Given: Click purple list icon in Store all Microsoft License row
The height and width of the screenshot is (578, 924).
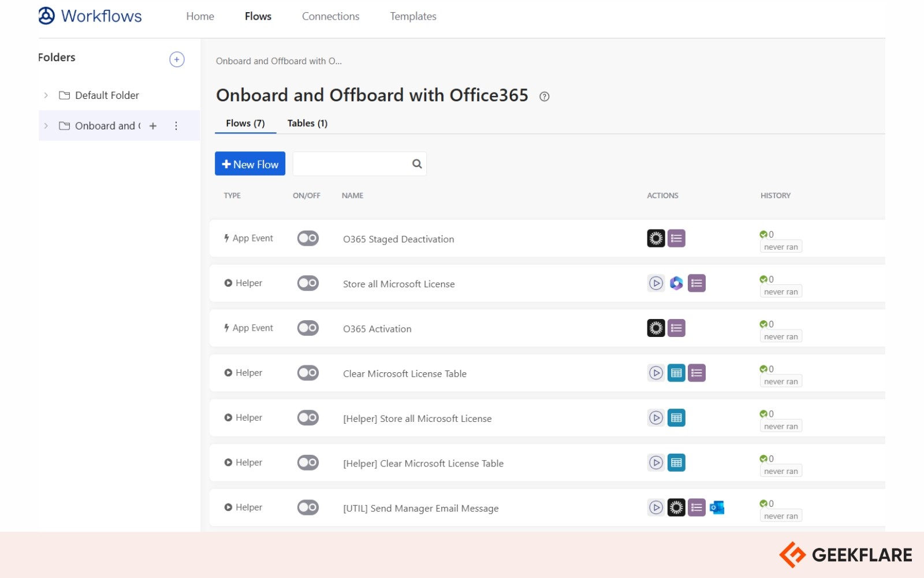Looking at the screenshot, I should [696, 283].
